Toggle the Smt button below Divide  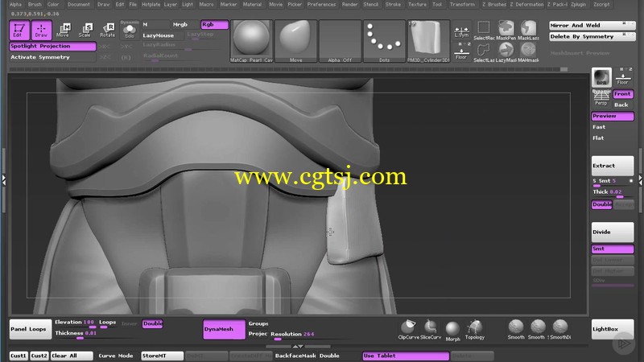click(613, 249)
